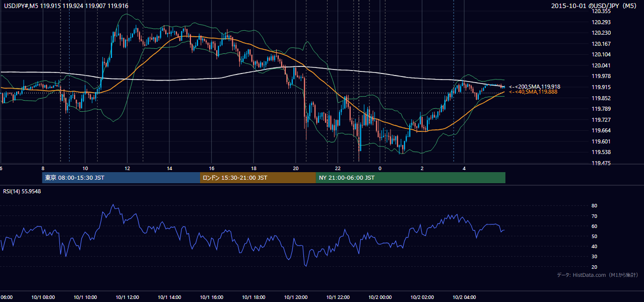Click hour tick 8 on price chart axis

(43, 168)
